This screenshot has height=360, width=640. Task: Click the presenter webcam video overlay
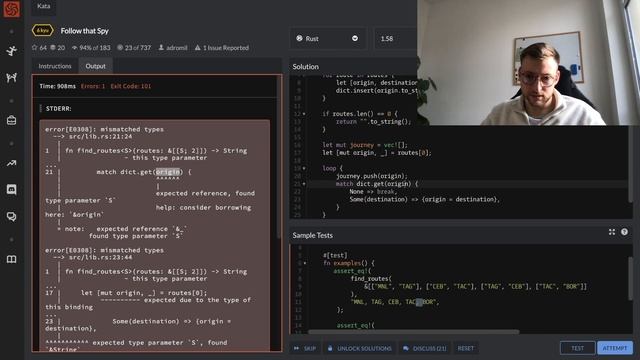(x=529, y=62)
